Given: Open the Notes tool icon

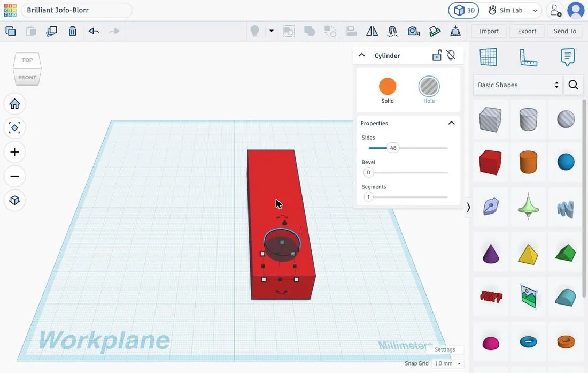Looking at the screenshot, I should [568, 57].
